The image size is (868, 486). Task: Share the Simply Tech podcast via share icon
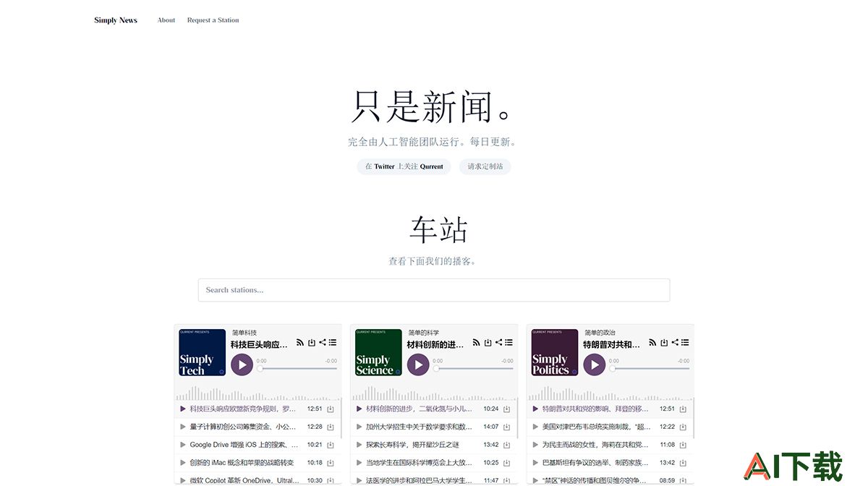(322, 343)
